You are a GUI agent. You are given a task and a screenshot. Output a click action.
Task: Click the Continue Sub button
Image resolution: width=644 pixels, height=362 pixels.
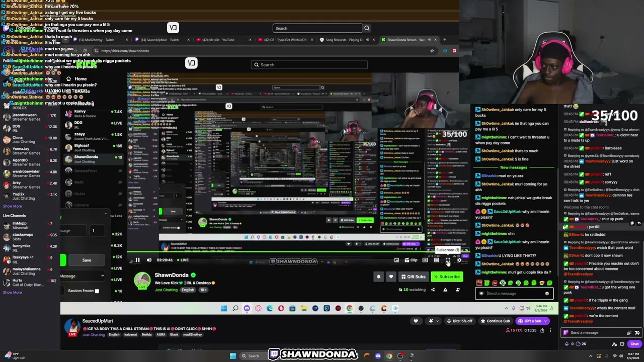(495, 321)
